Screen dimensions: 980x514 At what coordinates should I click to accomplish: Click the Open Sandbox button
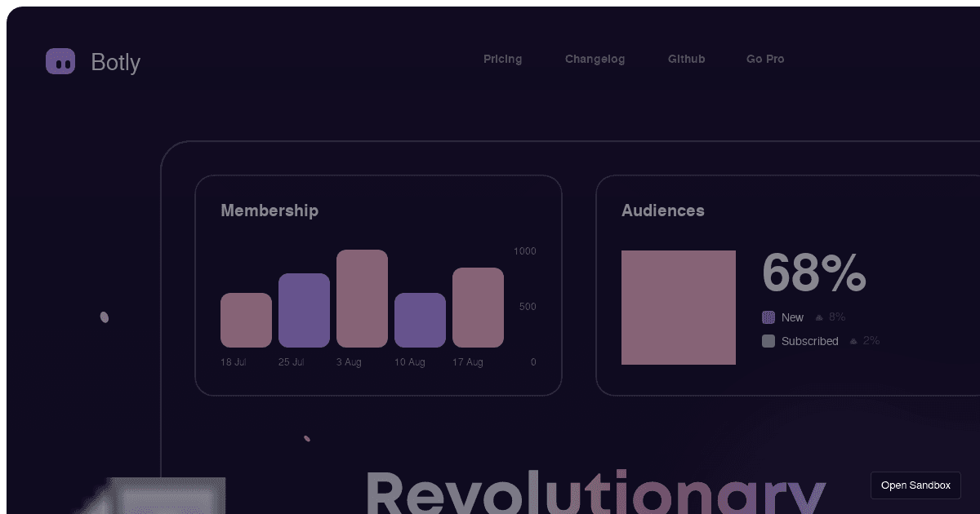coord(915,485)
